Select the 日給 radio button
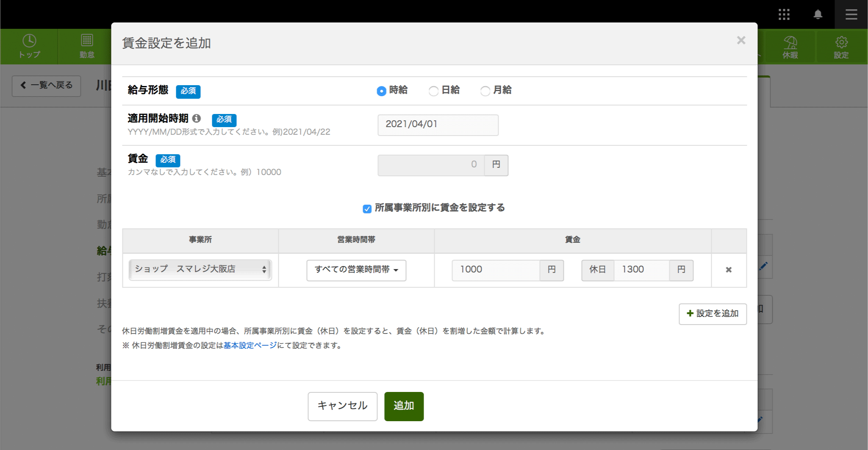The height and width of the screenshot is (450, 868). click(x=433, y=91)
